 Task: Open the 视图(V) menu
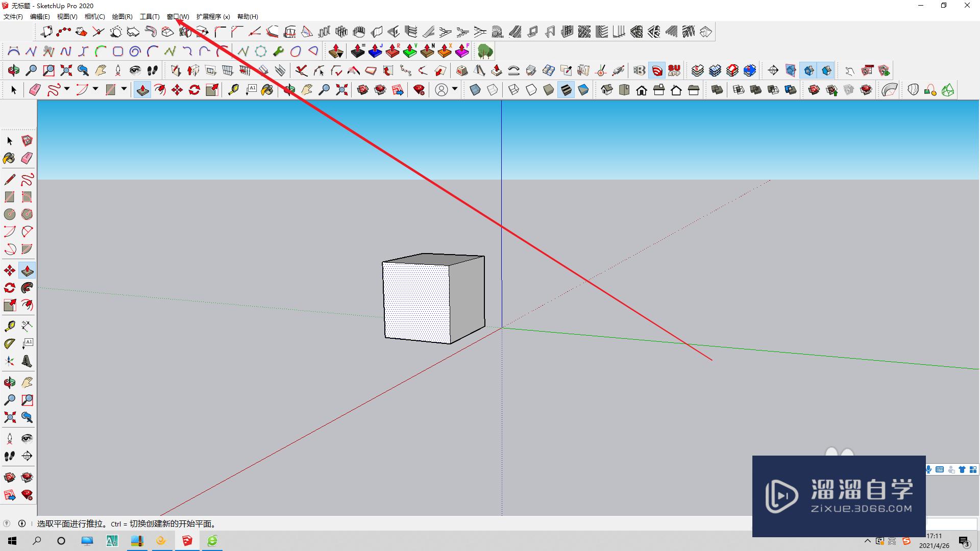pyautogui.click(x=67, y=17)
